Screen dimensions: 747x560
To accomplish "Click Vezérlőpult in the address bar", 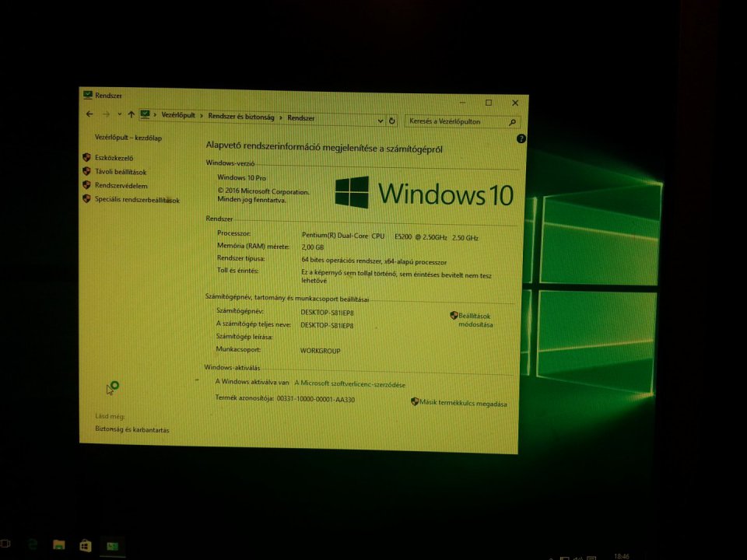I will [x=178, y=115].
